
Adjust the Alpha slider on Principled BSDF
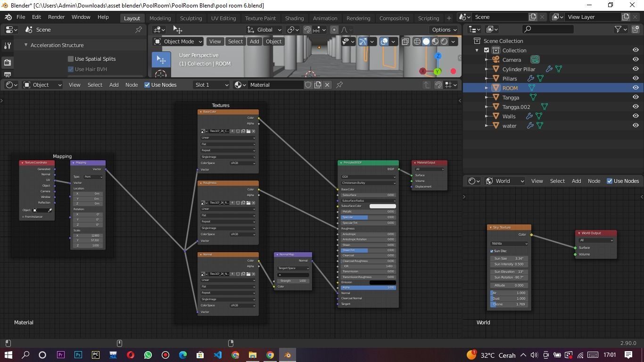pyautogui.click(x=368, y=288)
